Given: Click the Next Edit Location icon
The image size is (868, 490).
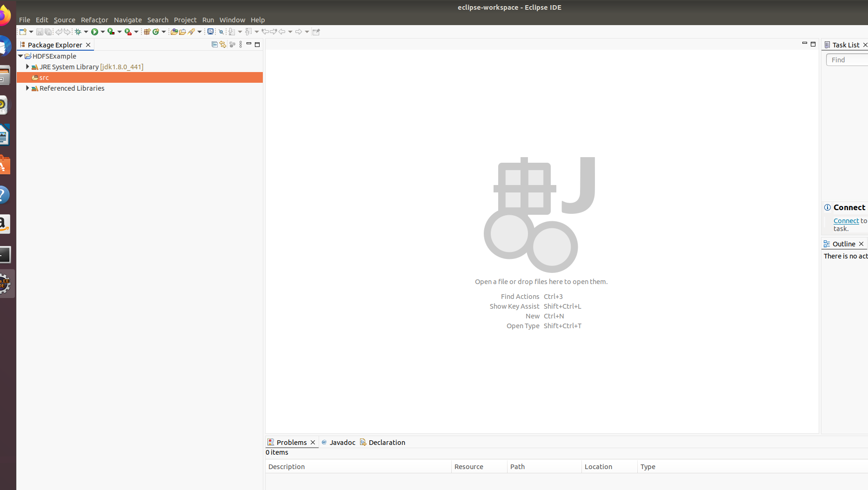Looking at the screenshot, I should coord(274,32).
